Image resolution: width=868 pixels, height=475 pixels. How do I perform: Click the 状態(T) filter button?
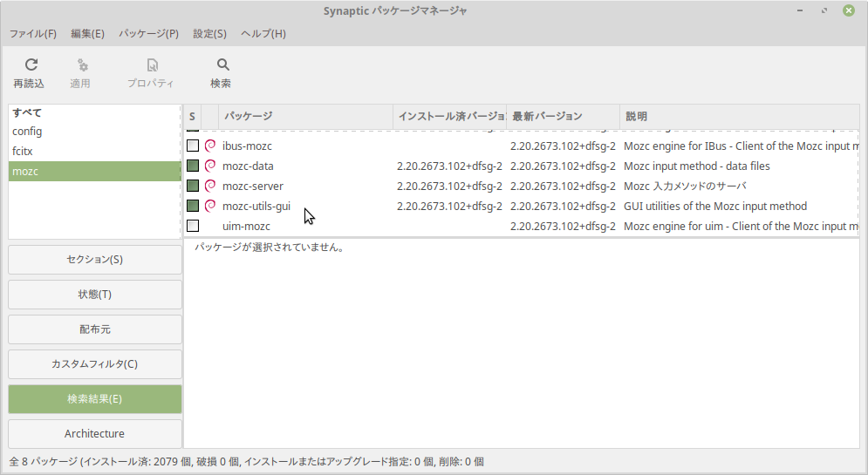[x=95, y=295]
